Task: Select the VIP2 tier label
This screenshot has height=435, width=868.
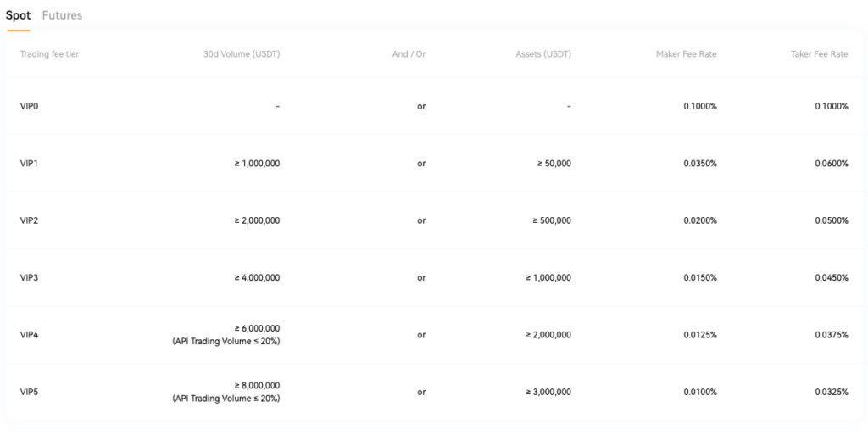Action: tap(29, 220)
